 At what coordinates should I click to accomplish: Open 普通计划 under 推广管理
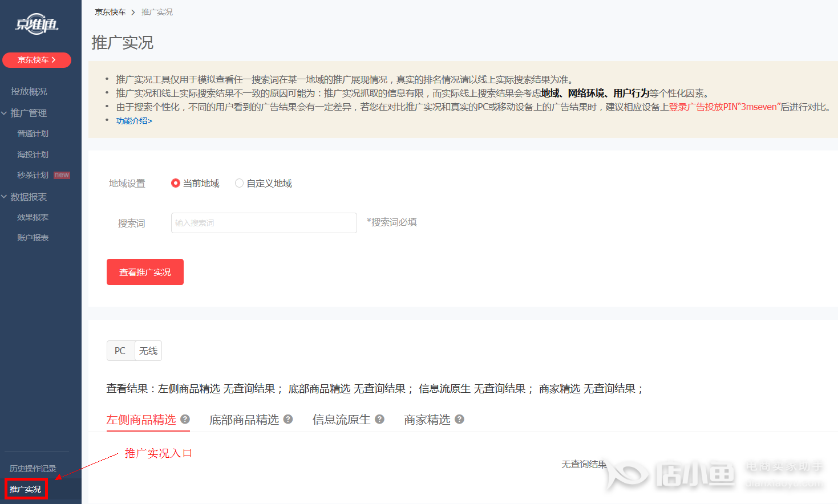33,133
